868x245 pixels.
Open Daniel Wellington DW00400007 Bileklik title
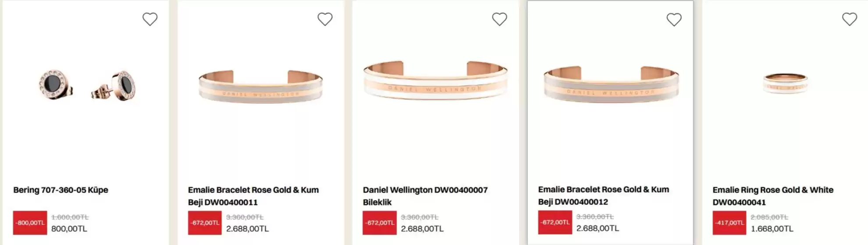(x=425, y=196)
